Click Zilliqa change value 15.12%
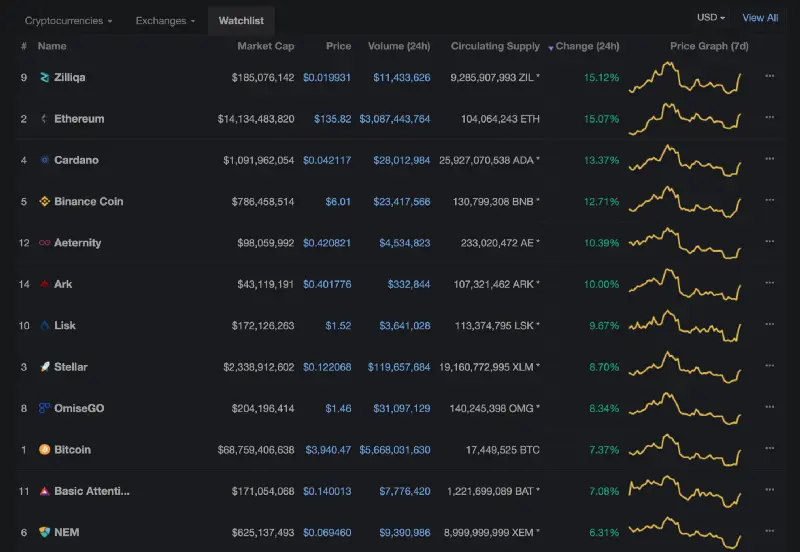The image size is (800, 552). click(602, 78)
